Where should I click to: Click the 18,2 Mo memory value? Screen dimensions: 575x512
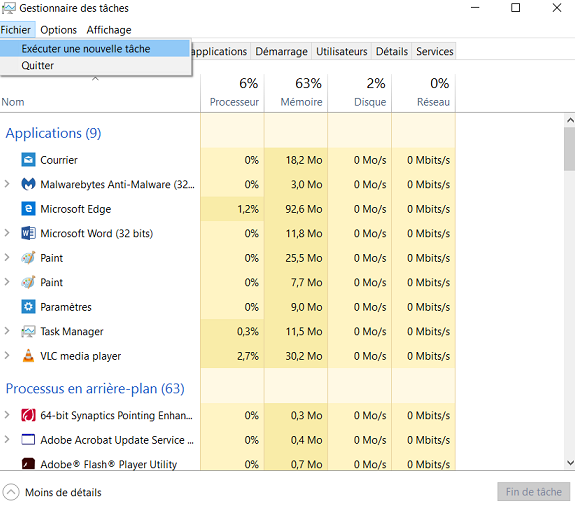coord(304,160)
